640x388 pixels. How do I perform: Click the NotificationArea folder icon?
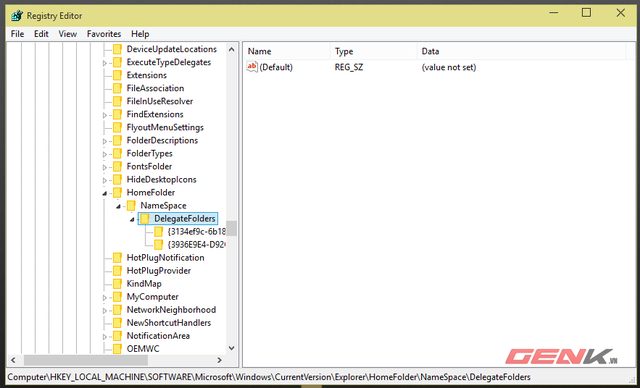click(118, 337)
